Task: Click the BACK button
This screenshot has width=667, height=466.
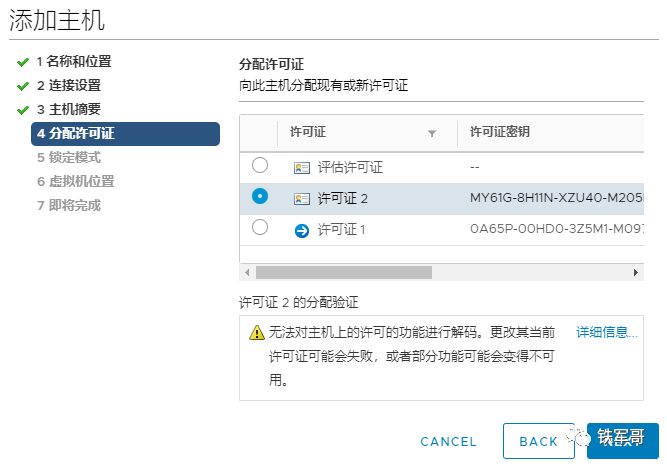Action: pos(539,441)
